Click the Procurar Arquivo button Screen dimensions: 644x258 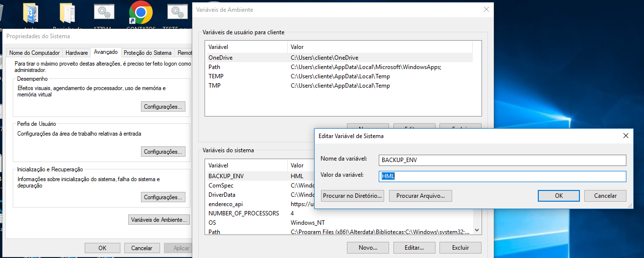point(420,196)
